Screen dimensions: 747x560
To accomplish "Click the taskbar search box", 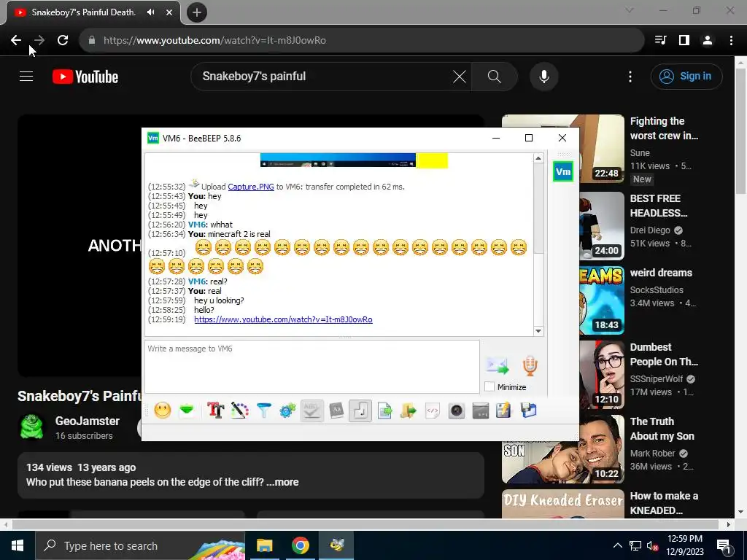I will coord(140,545).
